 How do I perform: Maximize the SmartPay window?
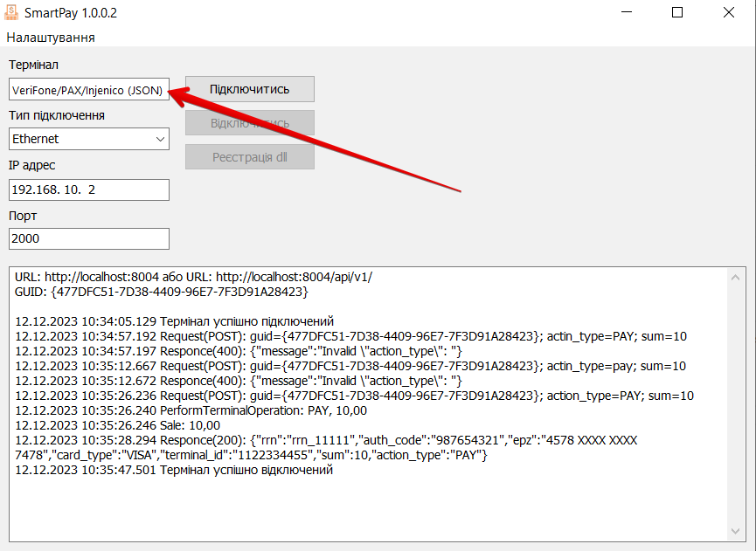pyautogui.click(x=677, y=13)
